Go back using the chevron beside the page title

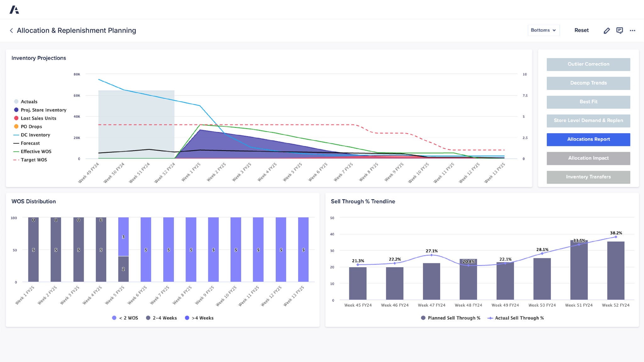click(11, 30)
